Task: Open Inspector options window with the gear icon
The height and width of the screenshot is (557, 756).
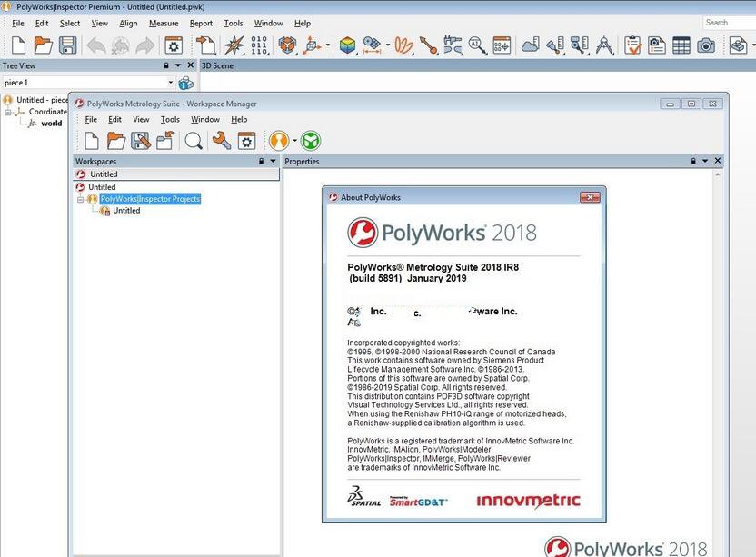Action: (174, 45)
